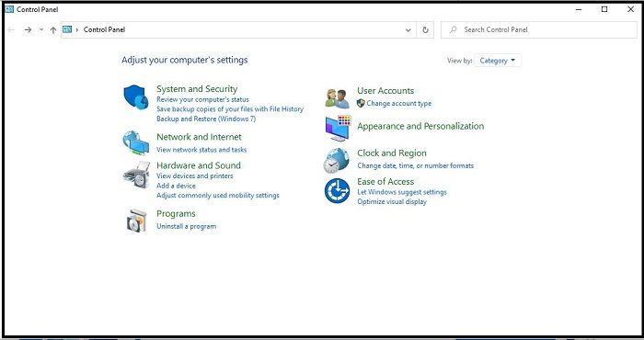Open the Ease of Access blue circle icon
The image size is (644, 340).
pyautogui.click(x=338, y=191)
